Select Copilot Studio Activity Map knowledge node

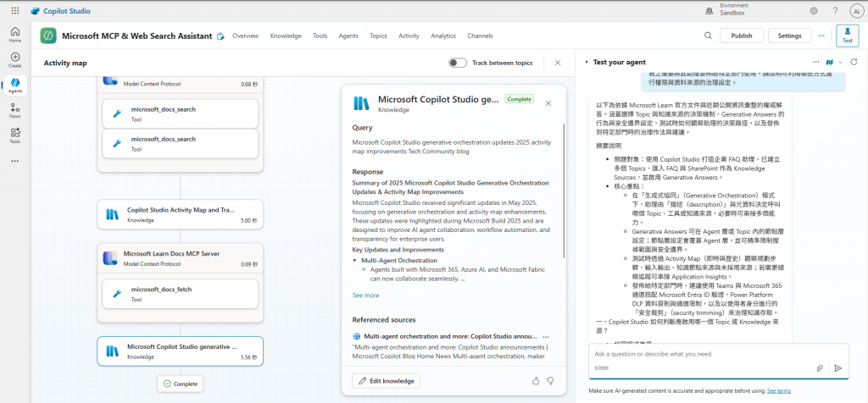pyautogui.click(x=181, y=214)
